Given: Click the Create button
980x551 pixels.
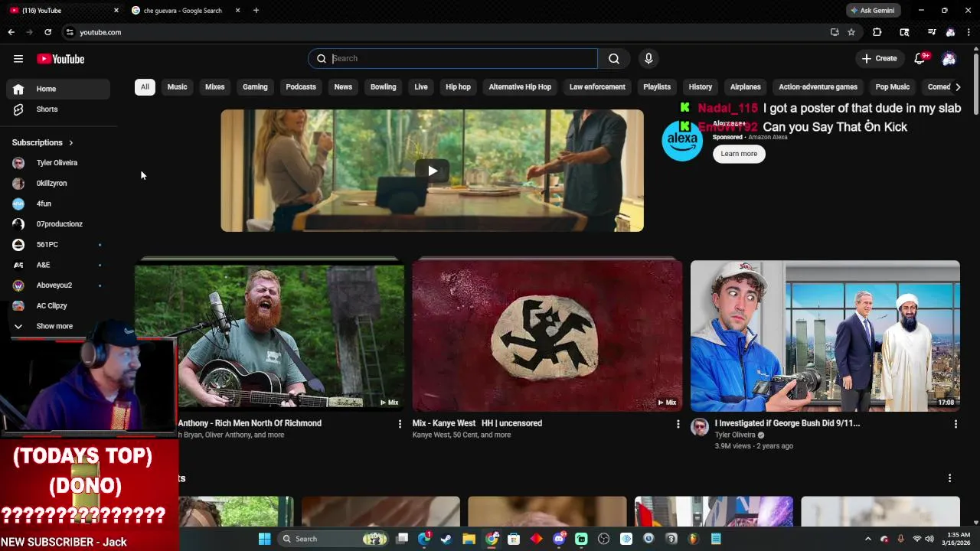Looking at the screenshot, I should point(879,58).
